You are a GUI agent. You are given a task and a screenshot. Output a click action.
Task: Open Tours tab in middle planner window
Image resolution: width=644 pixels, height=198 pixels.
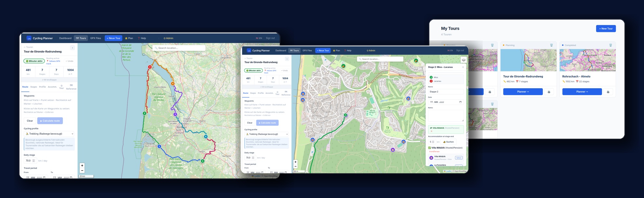[x=294, y=50]
